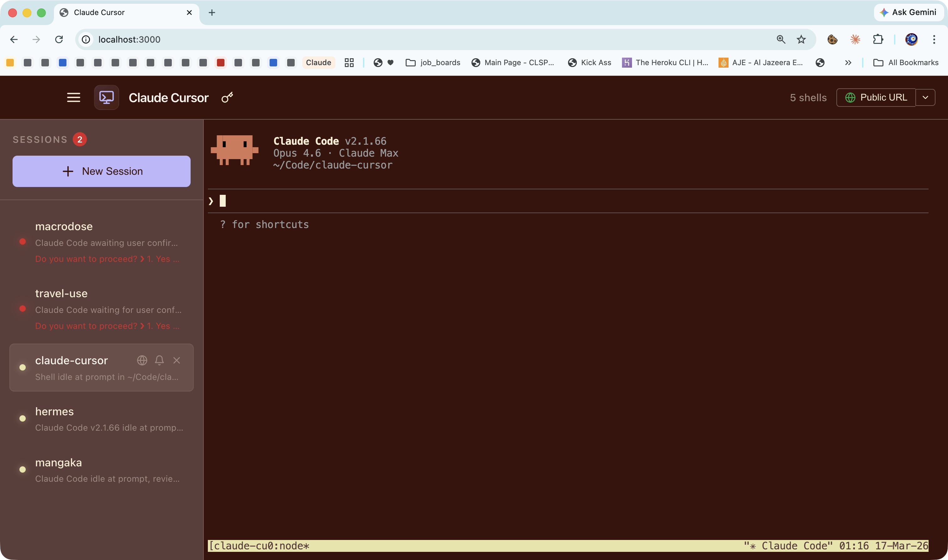Close the claude-cursor session
The height and width of the screenshot is (560, 948).
pyautogui.click(x=176, y=360)
